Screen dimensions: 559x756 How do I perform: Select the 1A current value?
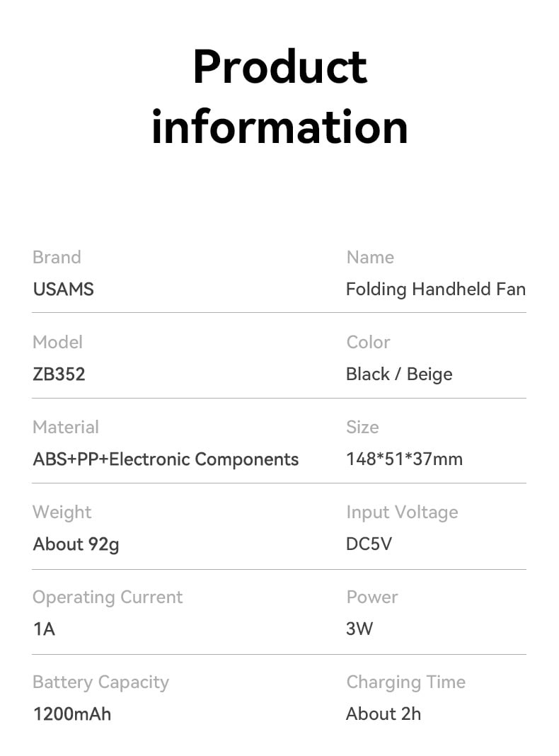tap(45, 629)
